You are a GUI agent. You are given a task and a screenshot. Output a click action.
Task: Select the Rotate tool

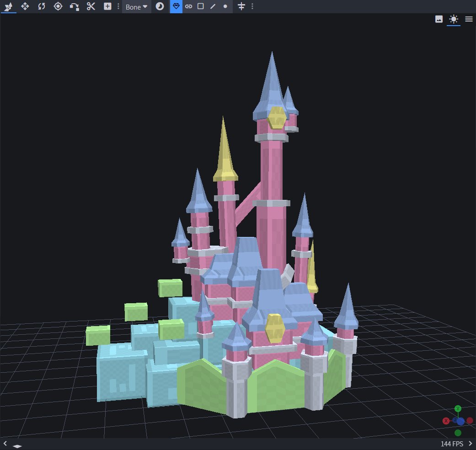click(x=42, y=6)
